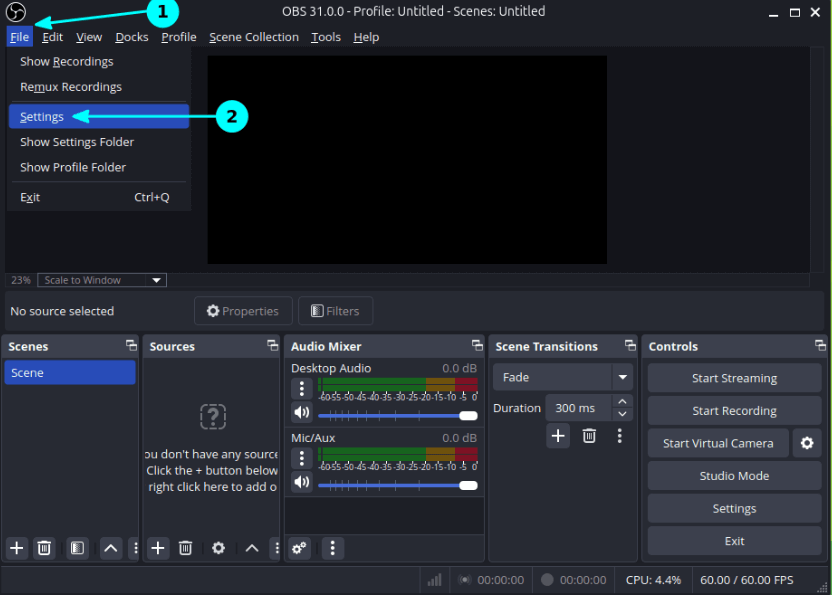The width and height of the screenshot is (832, 595).
Task: Open the Tools menu
Action: 326,37
